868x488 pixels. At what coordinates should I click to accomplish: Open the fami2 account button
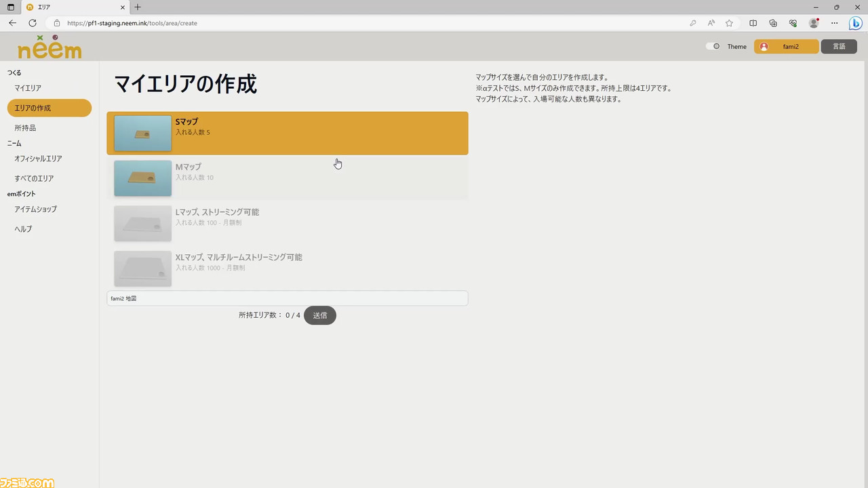pyautogui.click(x=786, y=47)
